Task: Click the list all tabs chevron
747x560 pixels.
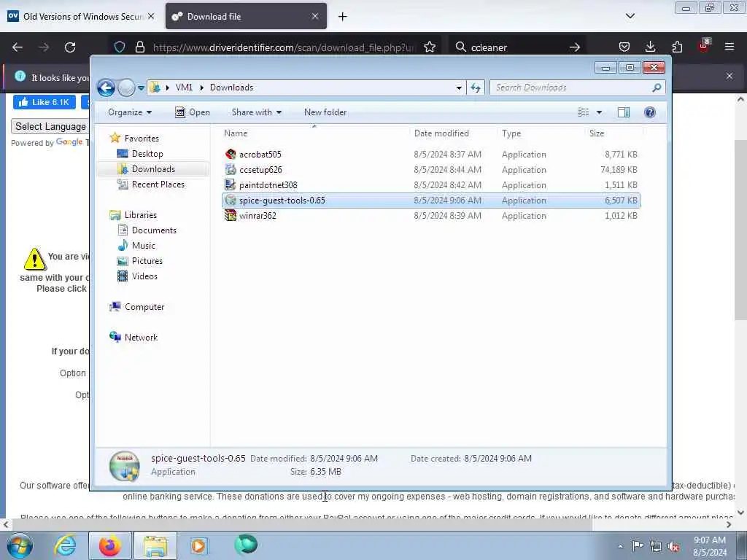Action: click(x=630, y=16)
